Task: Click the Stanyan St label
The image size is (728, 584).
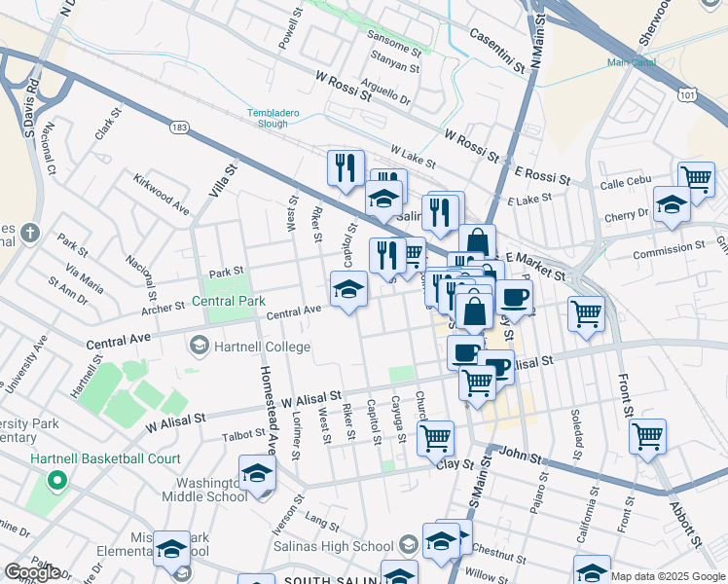Action: 395,61
